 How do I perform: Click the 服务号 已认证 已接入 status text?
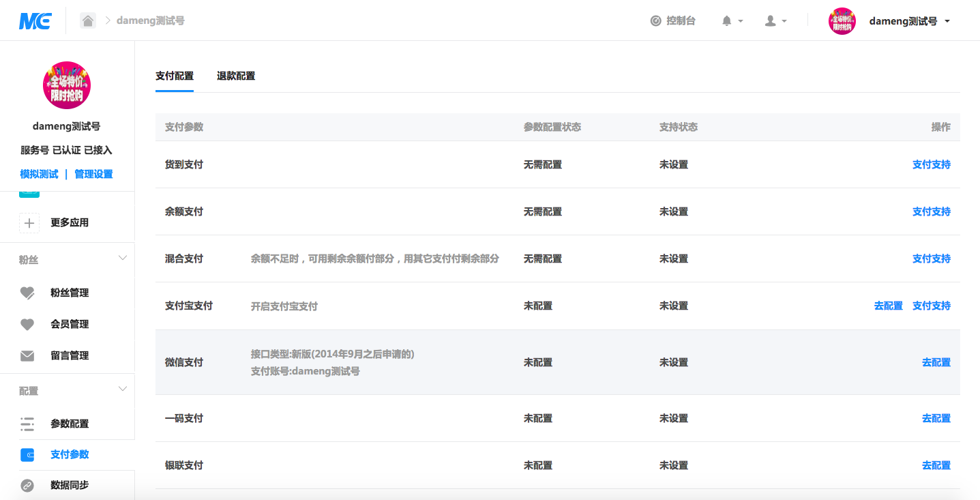click(x=66, y=150)
